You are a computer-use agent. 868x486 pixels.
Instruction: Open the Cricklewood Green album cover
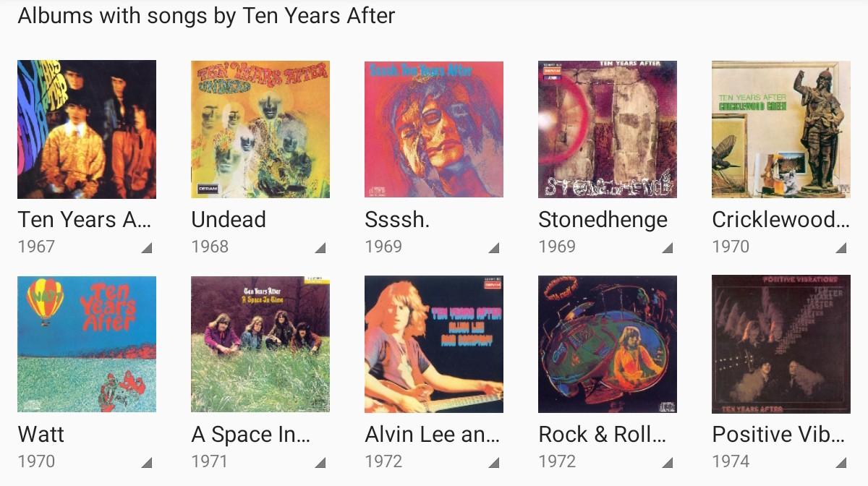click(781, 129)
